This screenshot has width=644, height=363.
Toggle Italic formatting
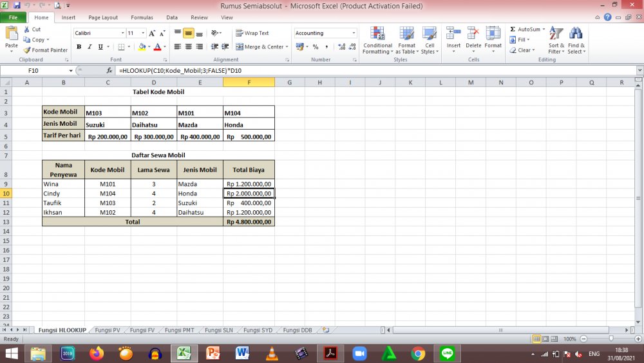(90, 47)
